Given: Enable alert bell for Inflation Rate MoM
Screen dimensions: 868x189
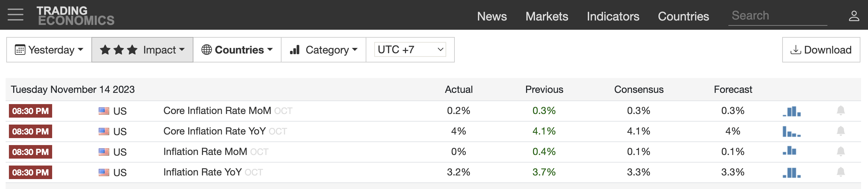Looking at the screenshot, I should coord(841,152).
